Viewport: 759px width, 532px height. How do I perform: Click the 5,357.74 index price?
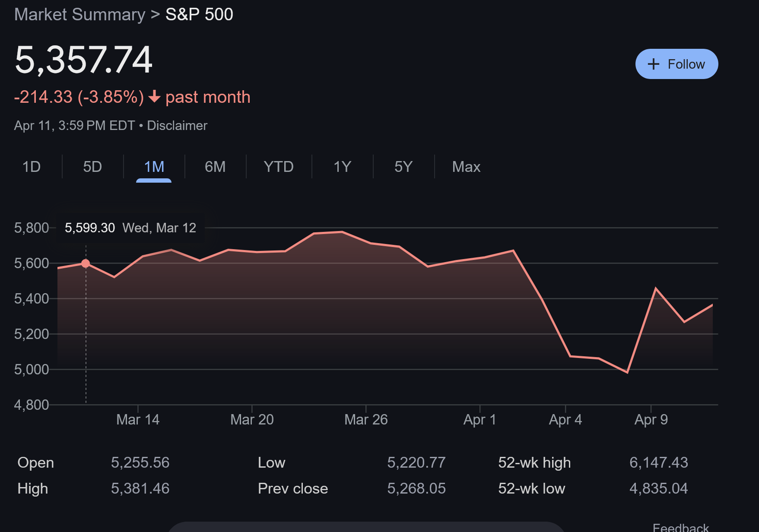point(83,60)
